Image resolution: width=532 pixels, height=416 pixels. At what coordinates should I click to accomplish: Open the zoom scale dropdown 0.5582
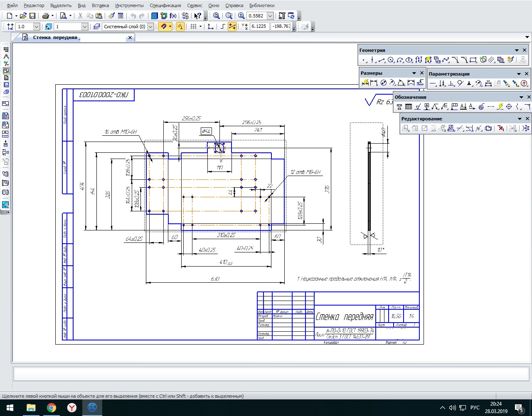pos(270,16)
